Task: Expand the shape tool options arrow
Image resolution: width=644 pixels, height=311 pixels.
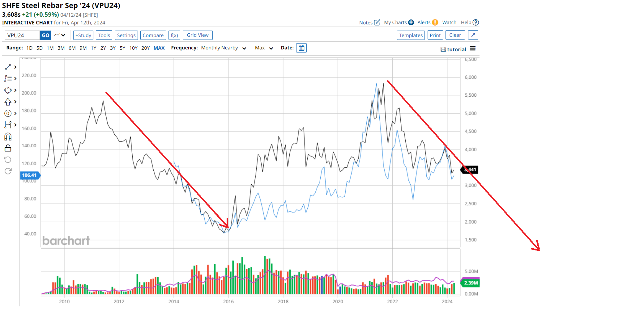Action: coord(15,90)
